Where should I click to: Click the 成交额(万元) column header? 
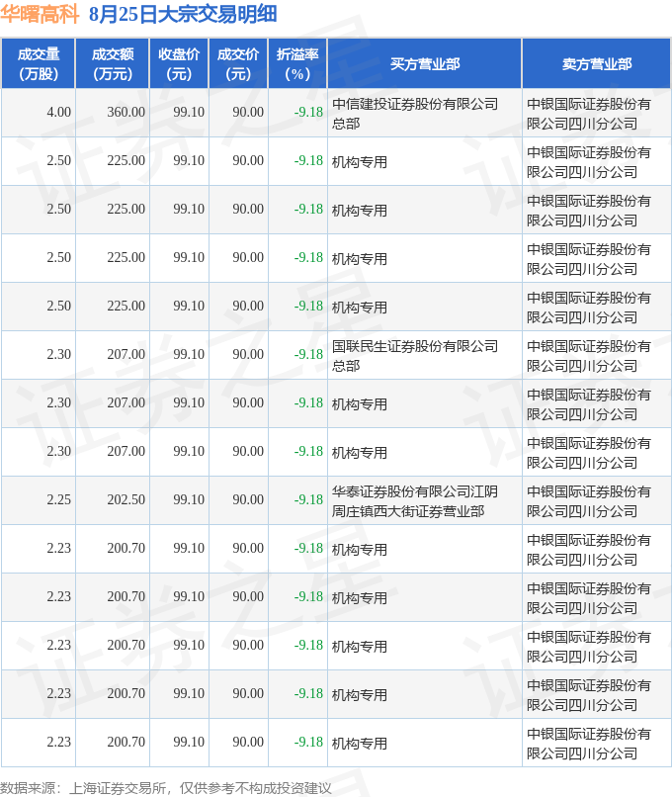113,63
